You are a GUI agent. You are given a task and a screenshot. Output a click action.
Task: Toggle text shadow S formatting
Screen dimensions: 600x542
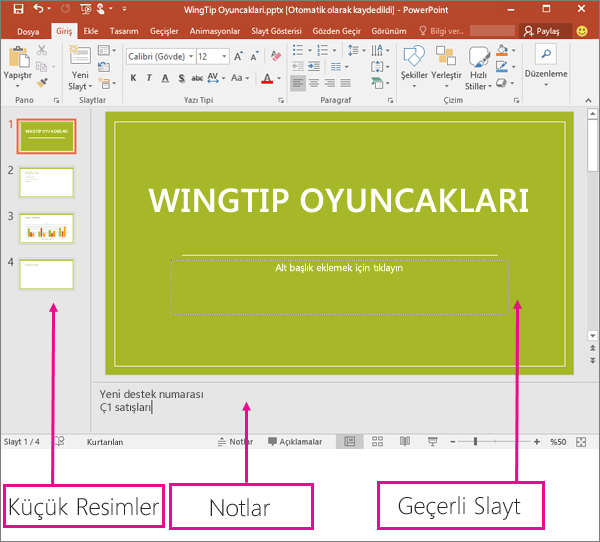tap(181, 78)
